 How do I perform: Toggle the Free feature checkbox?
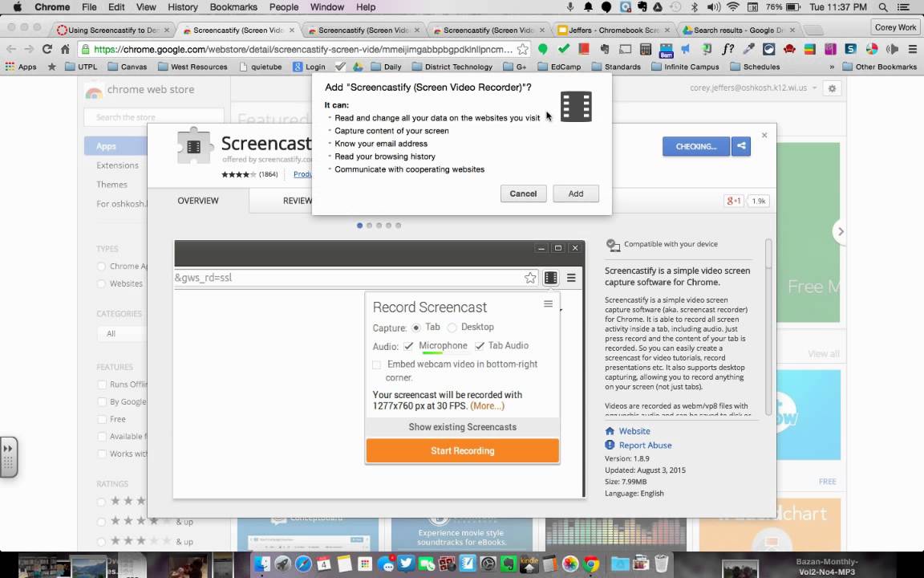coord(102,419)
